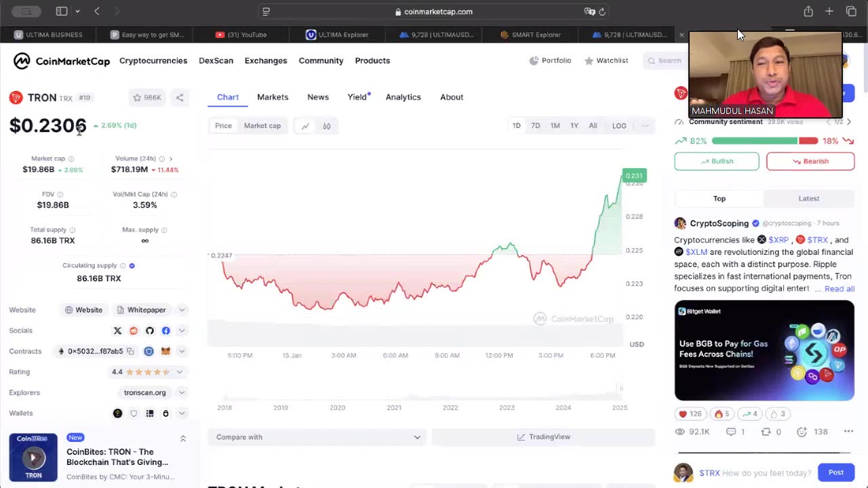This screenshot has height=488, width=868.
Task: Open the Whitepaper link
Action: pyautogui.click(x=141, y=310)
